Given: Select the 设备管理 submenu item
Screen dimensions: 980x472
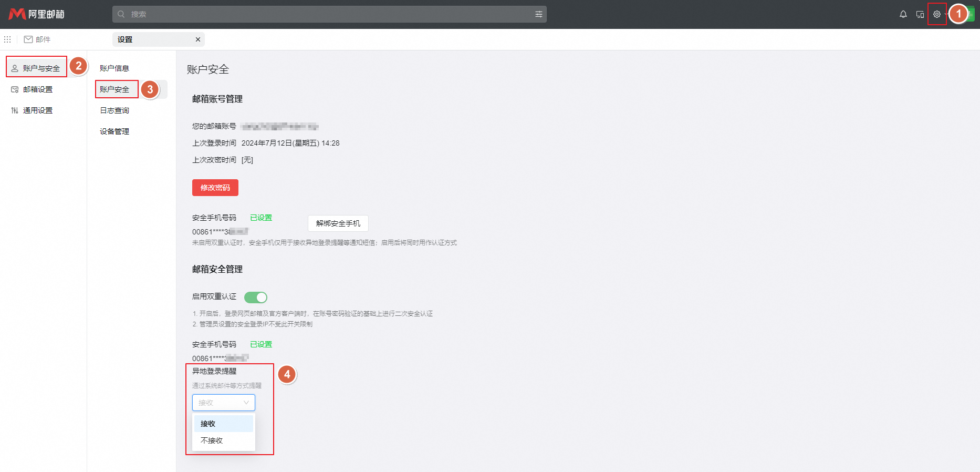Looking at the screenshot, I should click(114, 131).
